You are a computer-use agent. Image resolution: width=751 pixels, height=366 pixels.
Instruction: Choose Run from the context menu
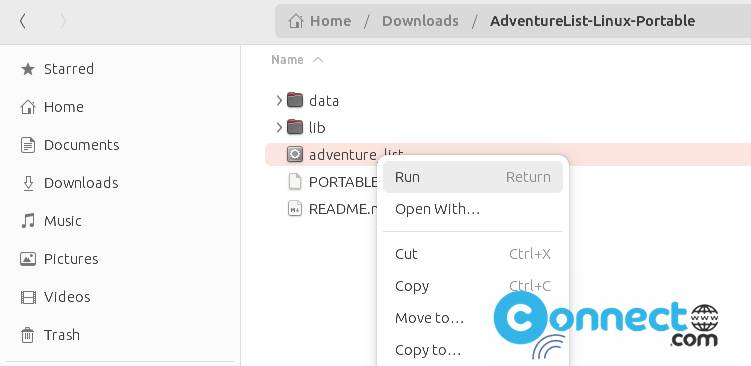tap(473, 177)
